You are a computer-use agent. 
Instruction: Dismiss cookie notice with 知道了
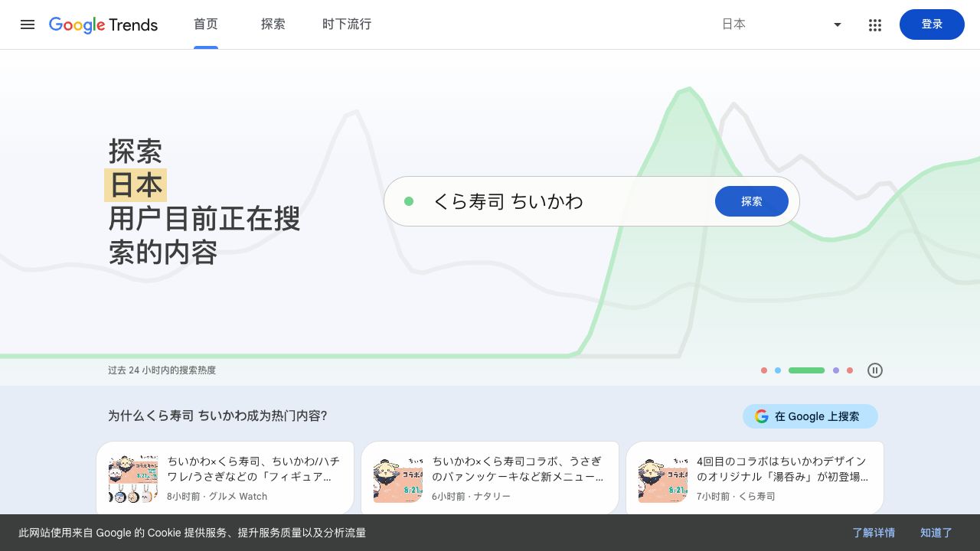click(x=936, y=533)
